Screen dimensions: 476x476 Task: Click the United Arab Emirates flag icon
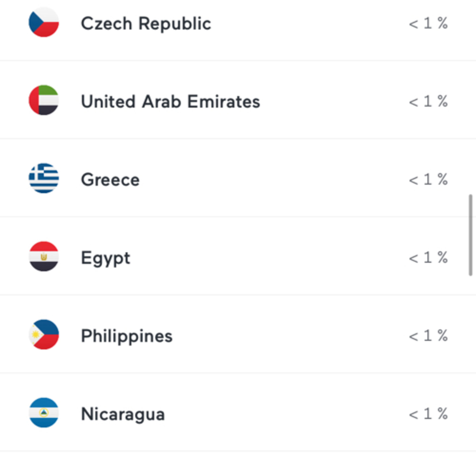[44, 100]
